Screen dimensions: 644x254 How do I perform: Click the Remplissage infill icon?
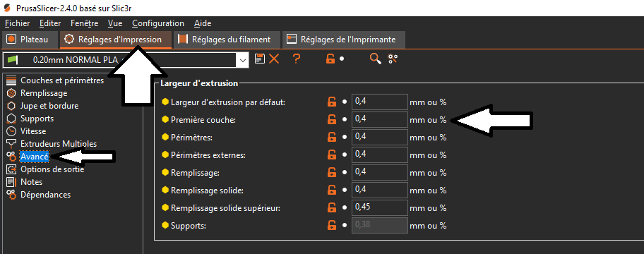pyautogui.click(x=11, y=93)
